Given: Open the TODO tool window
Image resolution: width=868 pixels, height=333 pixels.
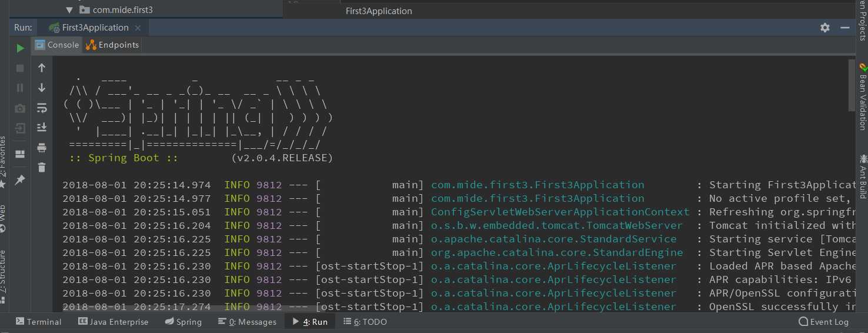Looking at the screenshot, I should (x=365, y=322).
